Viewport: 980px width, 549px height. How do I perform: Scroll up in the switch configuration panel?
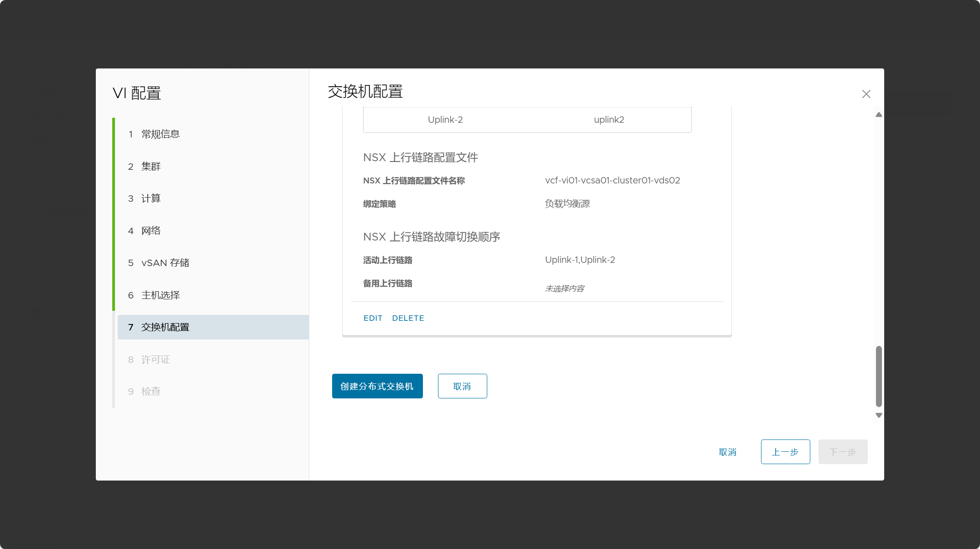click(x=878, y=115)
